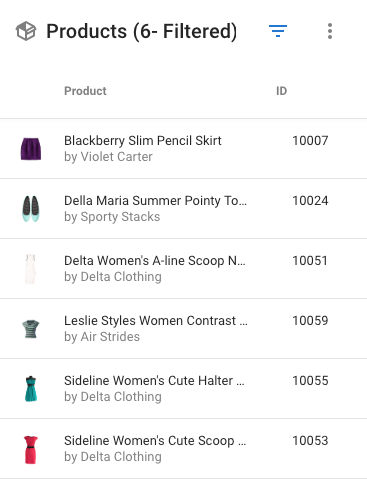
Task: Open Leslie Styles Women Contrast product
Action: (x=156, y=321)
